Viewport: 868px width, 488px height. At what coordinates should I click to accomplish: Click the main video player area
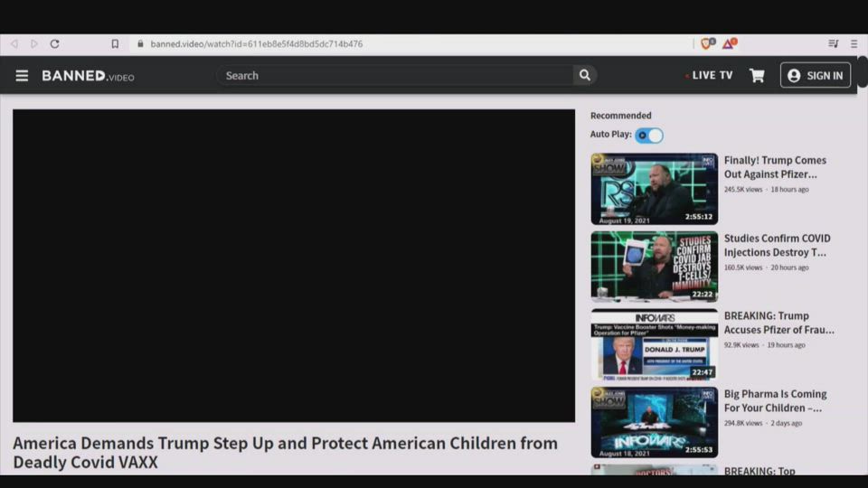point(294,266)
